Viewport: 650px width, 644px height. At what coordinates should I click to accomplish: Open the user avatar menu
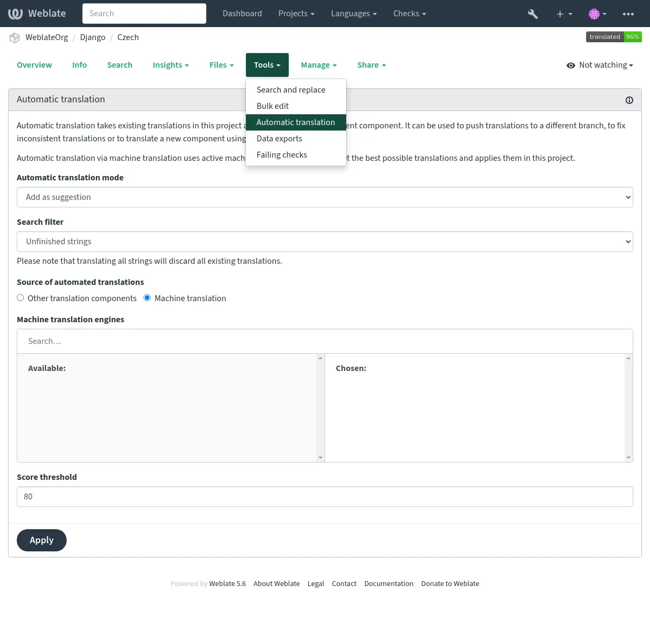597,14
